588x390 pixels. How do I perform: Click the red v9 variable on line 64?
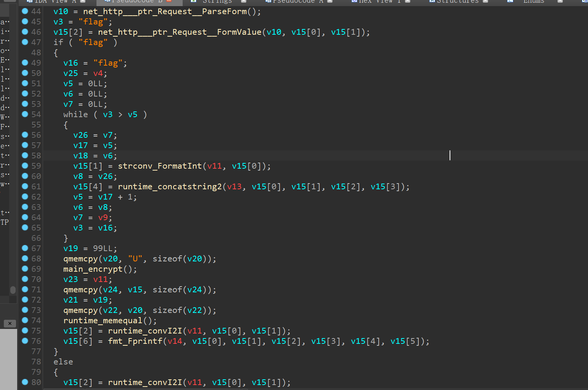[x=103, y=218]
